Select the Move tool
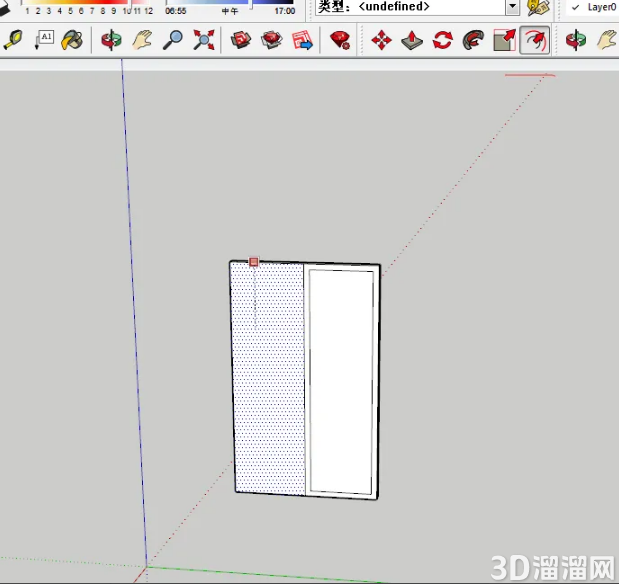Screen dimensions: 619x584 [x=381, y=40]
